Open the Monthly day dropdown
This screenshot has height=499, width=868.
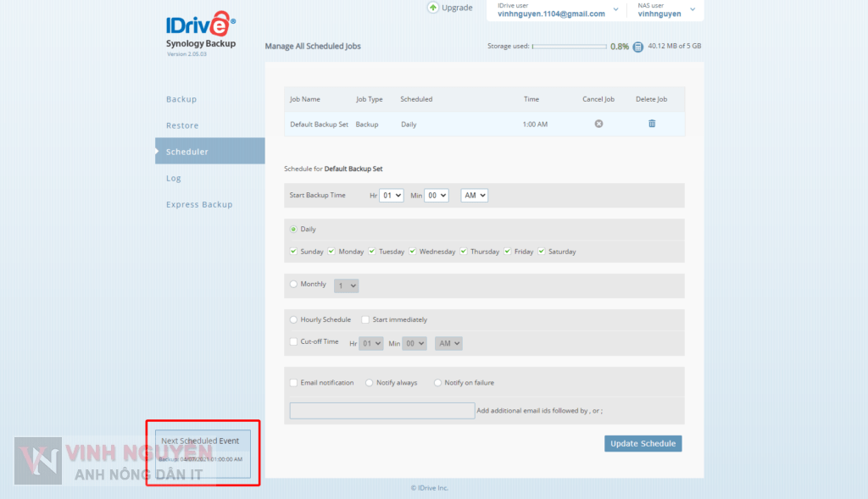347,286
